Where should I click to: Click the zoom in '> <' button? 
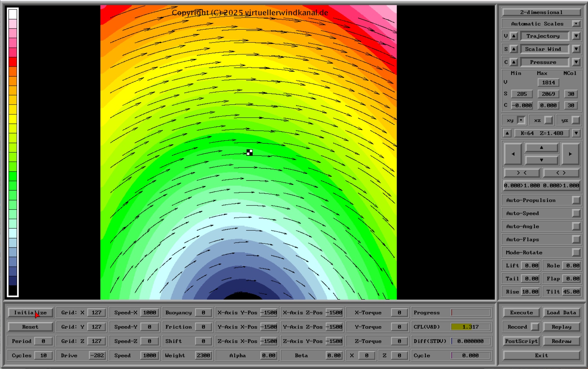(x=522, y=173)
